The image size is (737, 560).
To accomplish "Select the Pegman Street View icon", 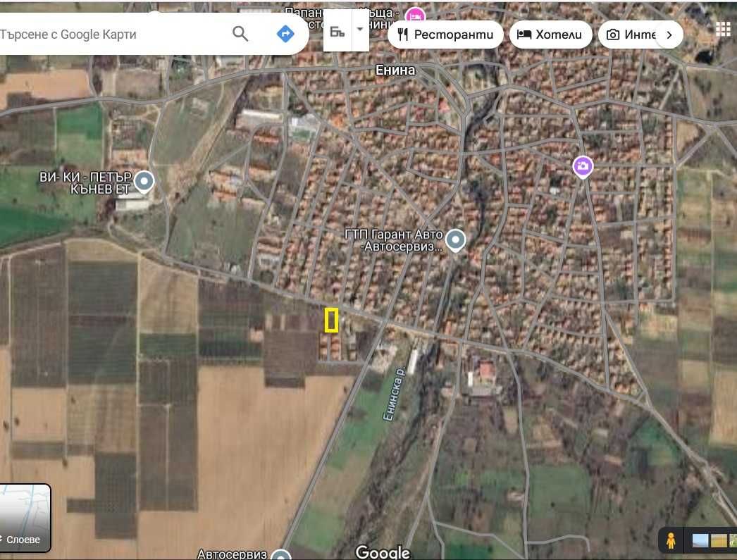I will pos(671,541).
